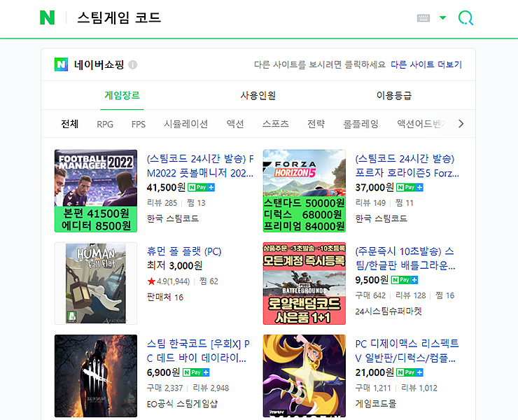
Task: Open 한국 스팀코드 seller under Forza
Action: coord(381,218)
